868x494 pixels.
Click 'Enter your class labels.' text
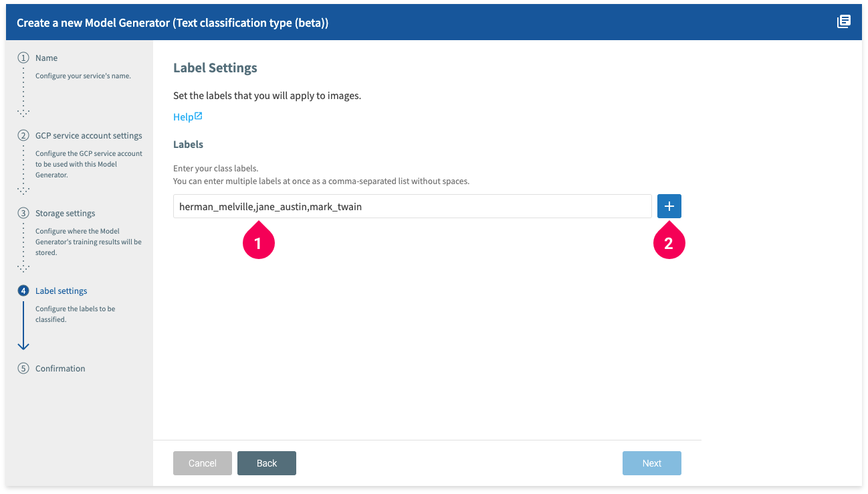click(215, 169)
